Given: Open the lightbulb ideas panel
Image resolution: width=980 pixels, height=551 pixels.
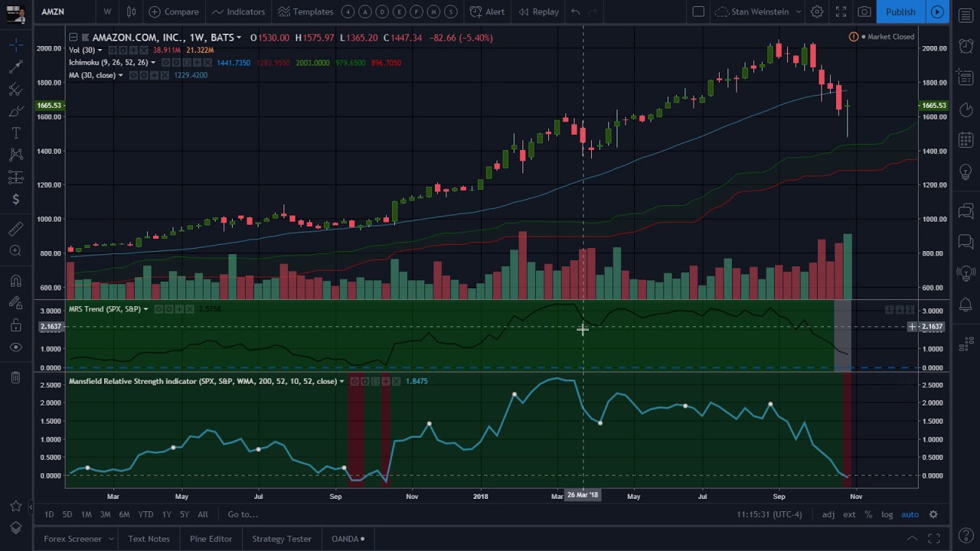Looking at the screenshot, I should pos(965,172).
